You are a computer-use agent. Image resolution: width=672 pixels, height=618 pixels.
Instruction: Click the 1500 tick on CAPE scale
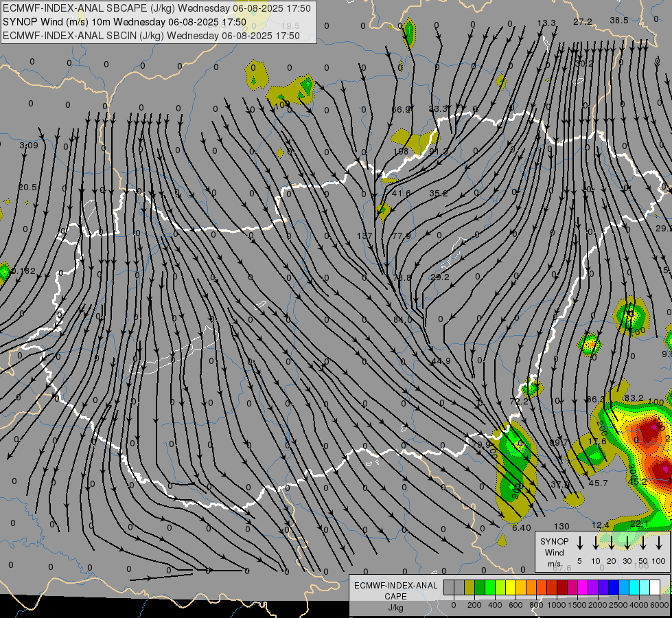(x=577, y=605)
